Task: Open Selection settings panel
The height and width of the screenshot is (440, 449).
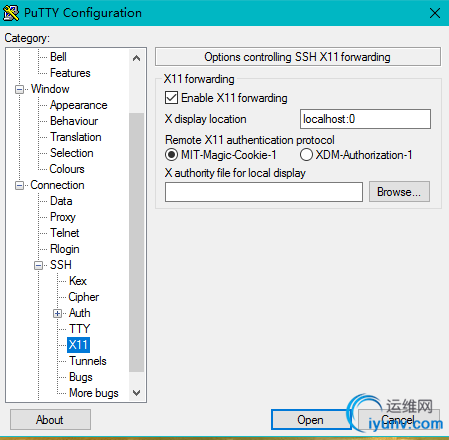Action: (x=72, y=153)
